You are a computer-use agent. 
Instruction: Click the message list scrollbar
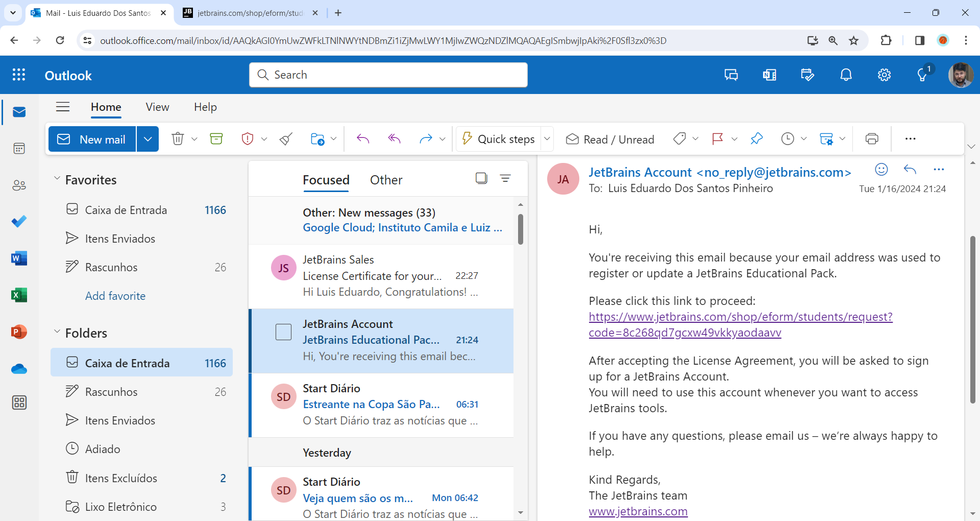tap(521, 229)
